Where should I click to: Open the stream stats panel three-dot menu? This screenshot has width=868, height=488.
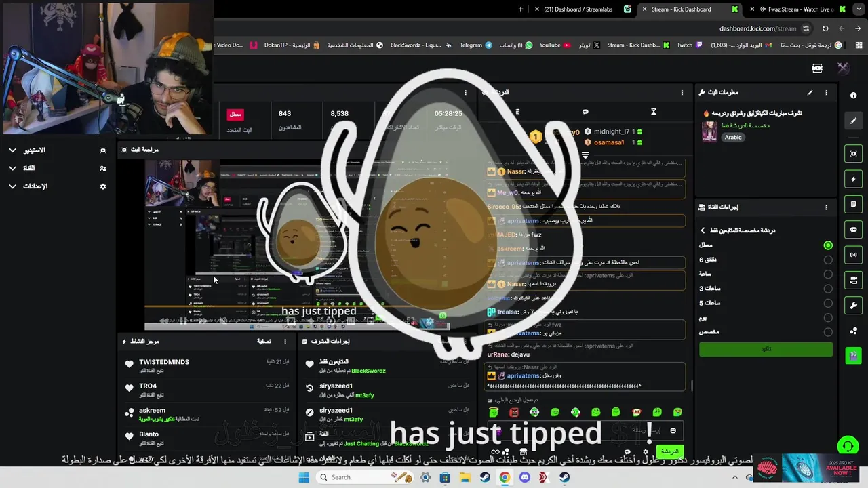465,92
